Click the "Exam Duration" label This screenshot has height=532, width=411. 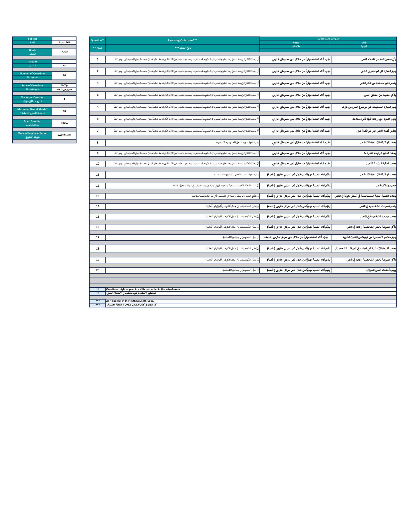pyautogui.click(x=32, y=121)
